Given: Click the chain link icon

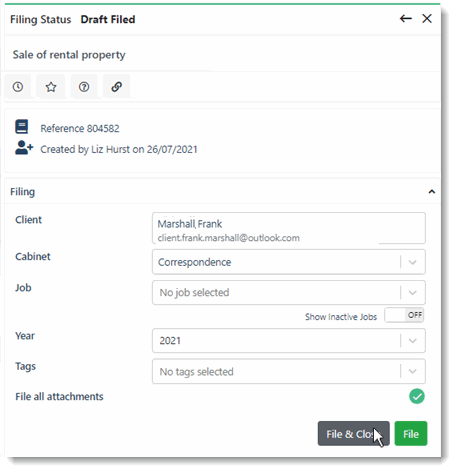Looking at the screenshot, I should (x=116, y=87).
